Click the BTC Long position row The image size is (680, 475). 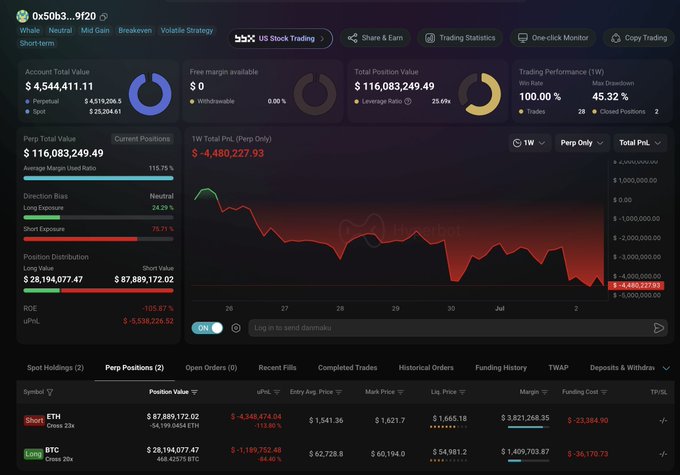(345, 454)
